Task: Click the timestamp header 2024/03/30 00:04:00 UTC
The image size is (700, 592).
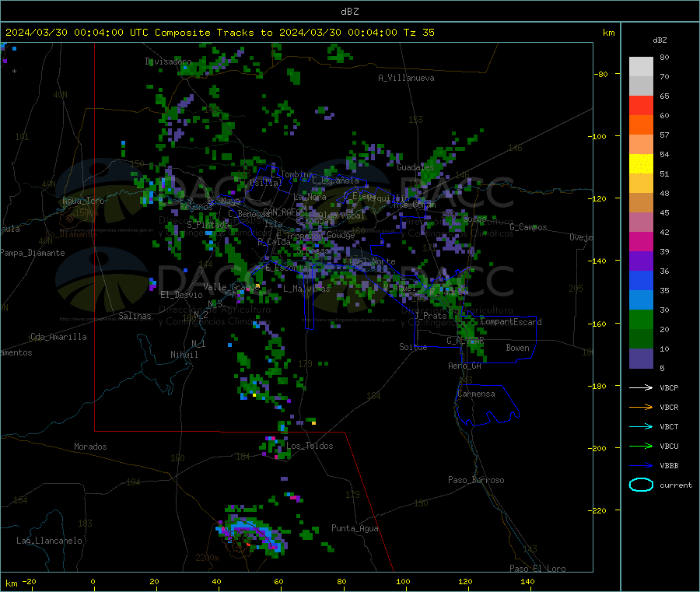Action: pos(77,33)
